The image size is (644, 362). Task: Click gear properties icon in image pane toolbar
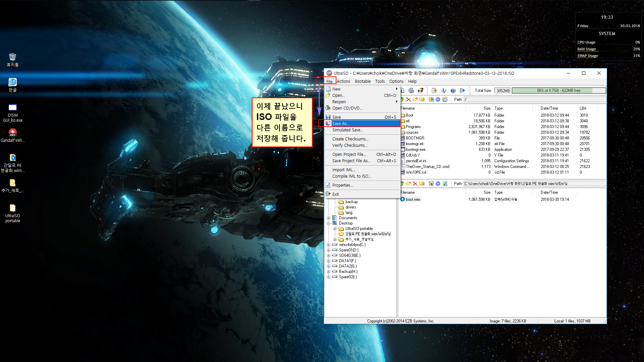(x=438, y=100)
